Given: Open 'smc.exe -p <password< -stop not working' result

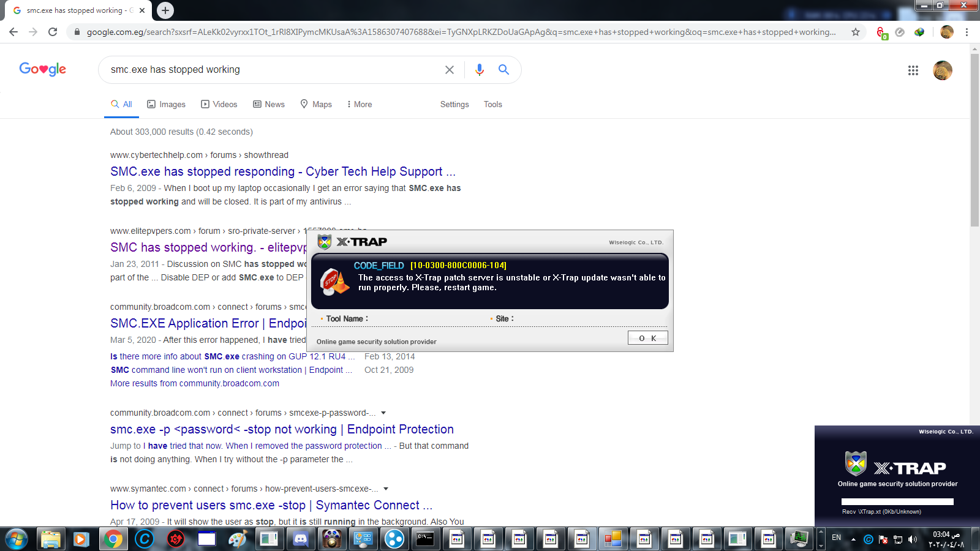Looking at the screenshot, I should (282, 429).
